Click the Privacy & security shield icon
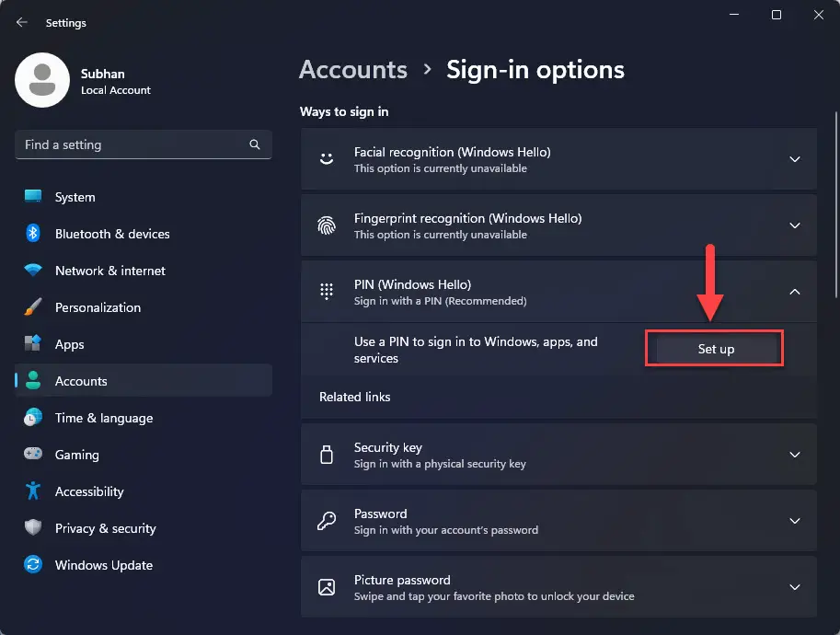 coord(33,528)
